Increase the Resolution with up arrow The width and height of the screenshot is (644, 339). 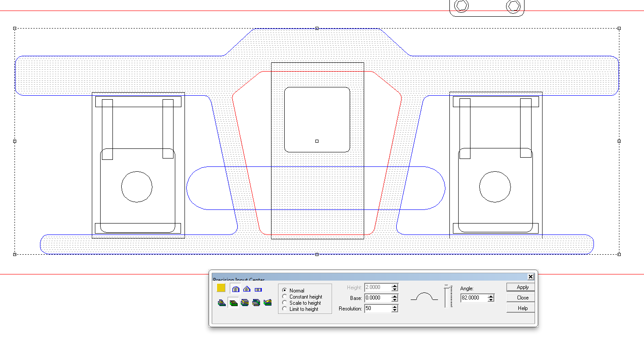pos(394,307)
